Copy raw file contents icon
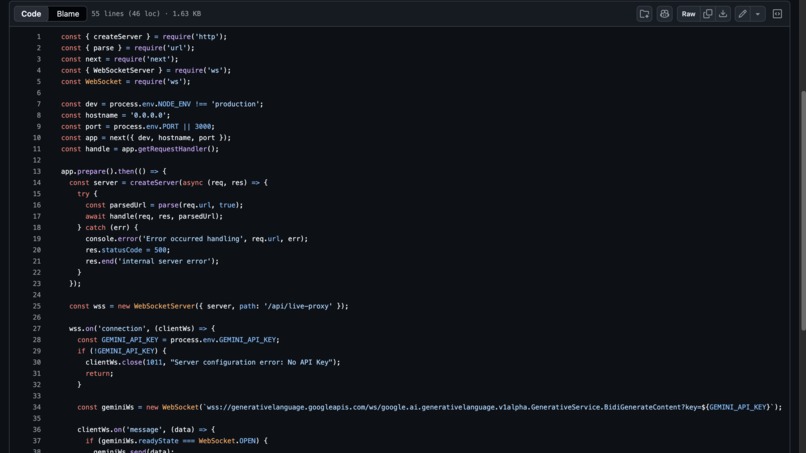 [708, 14]
